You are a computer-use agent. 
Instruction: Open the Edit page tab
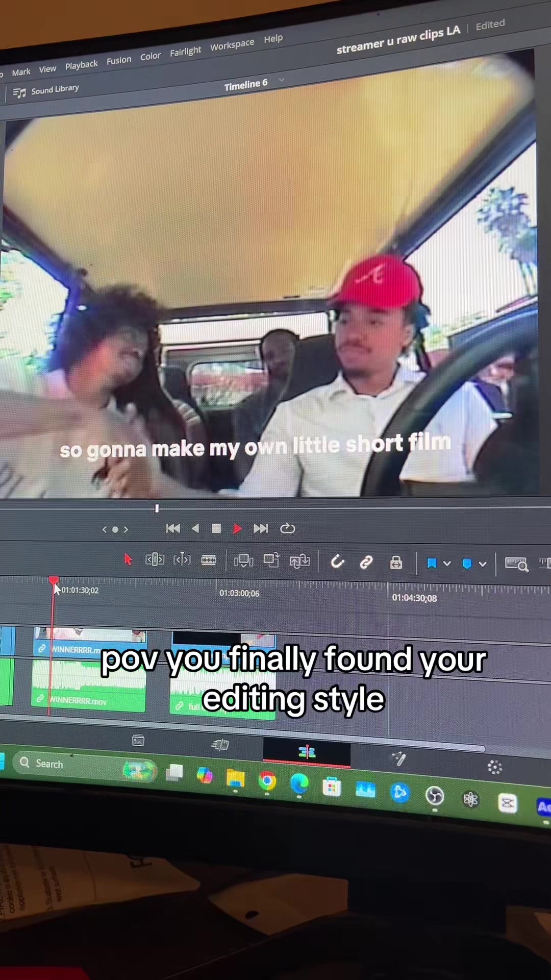coord(307,752)
